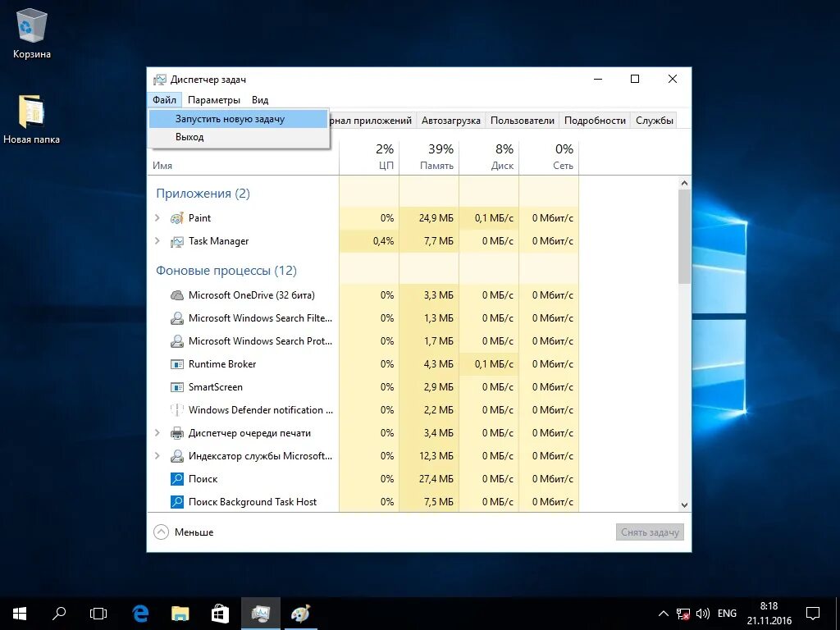This screenshot has height=630, width=840.
Task: Click the scrollbar up arrow
Action: (x=684, y=183)
